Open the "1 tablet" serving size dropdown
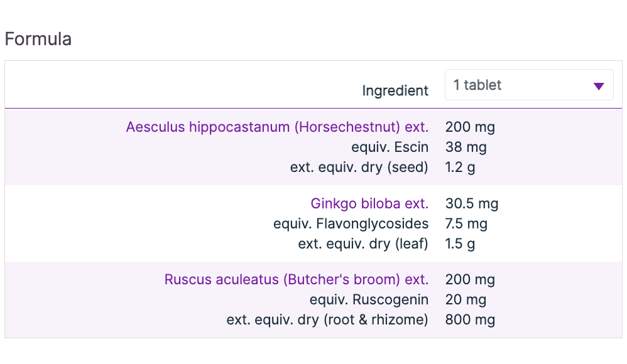This screenshot has height=364, width=627. tap(528, 85)
